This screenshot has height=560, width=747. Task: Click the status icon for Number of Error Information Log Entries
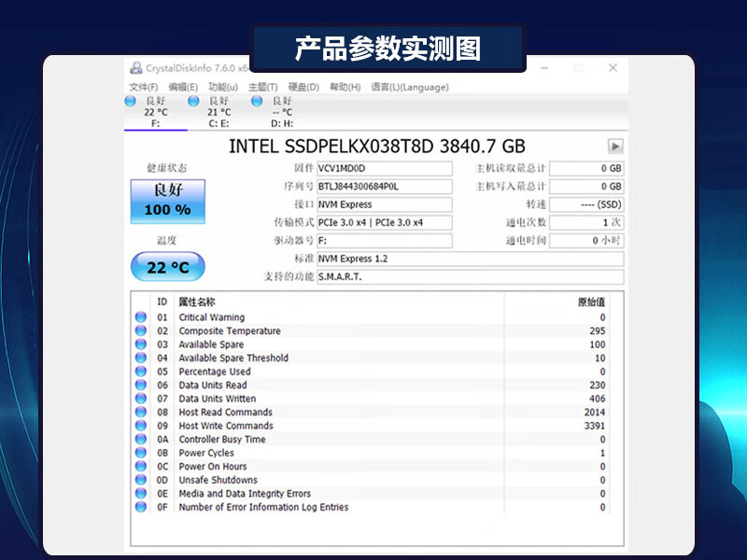coord(141,507)
